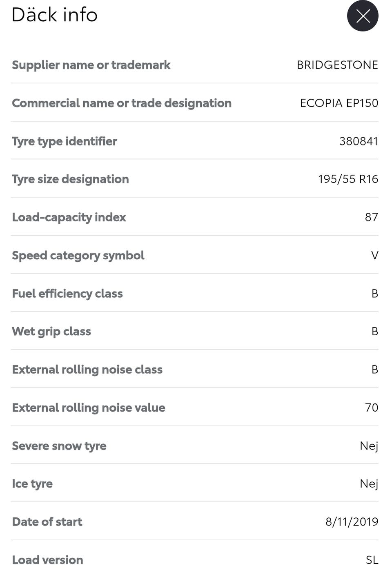This screenshot has height=577, width=392.
Task: Select the 380841 identifier number
Action: pyautogui.click(x=359, y=141)
